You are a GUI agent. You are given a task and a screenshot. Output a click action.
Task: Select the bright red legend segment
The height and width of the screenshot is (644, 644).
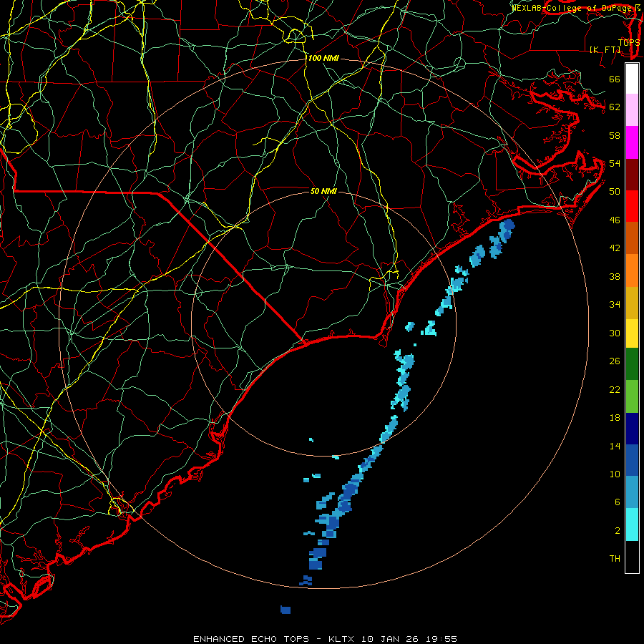632,206
